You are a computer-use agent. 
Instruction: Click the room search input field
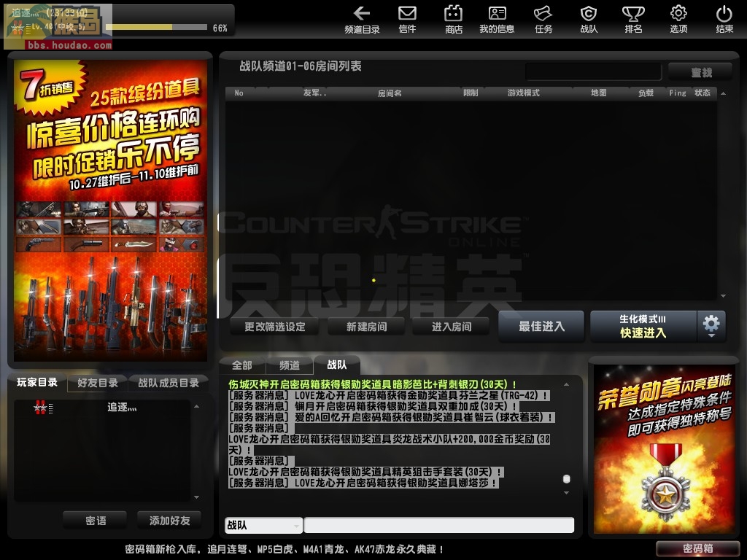pyautogui.click(x=593, y=72)
